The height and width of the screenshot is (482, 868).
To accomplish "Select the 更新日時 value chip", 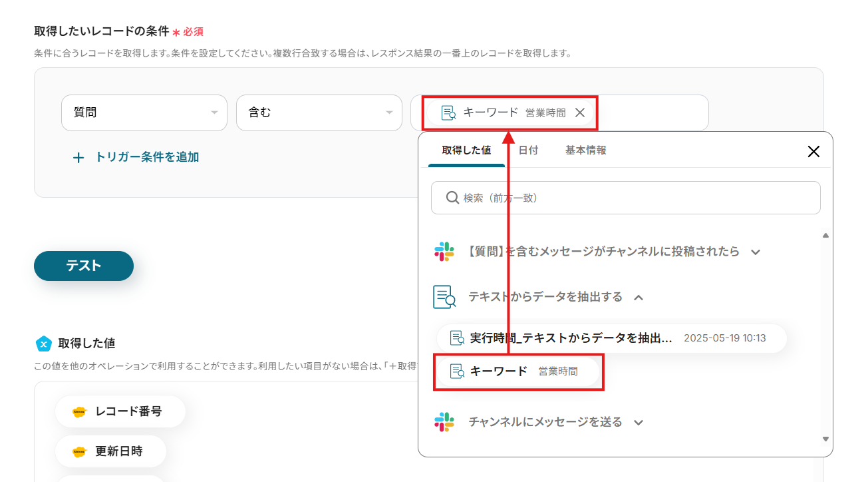I will coord(110,451).
